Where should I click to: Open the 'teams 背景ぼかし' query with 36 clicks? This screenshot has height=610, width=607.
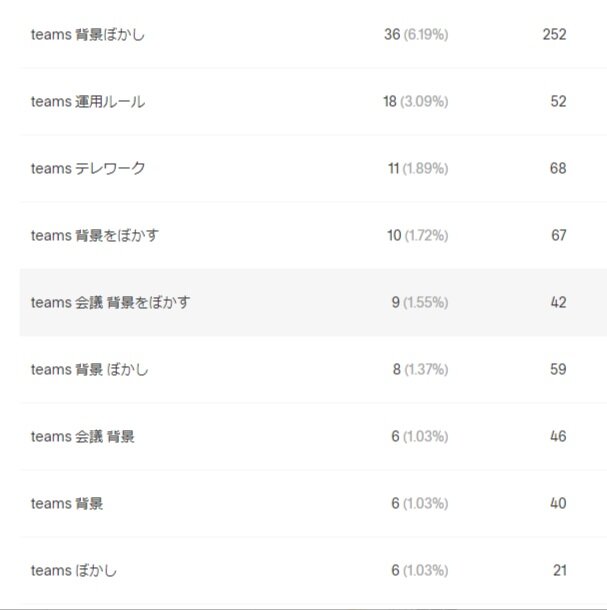point(88,35)
